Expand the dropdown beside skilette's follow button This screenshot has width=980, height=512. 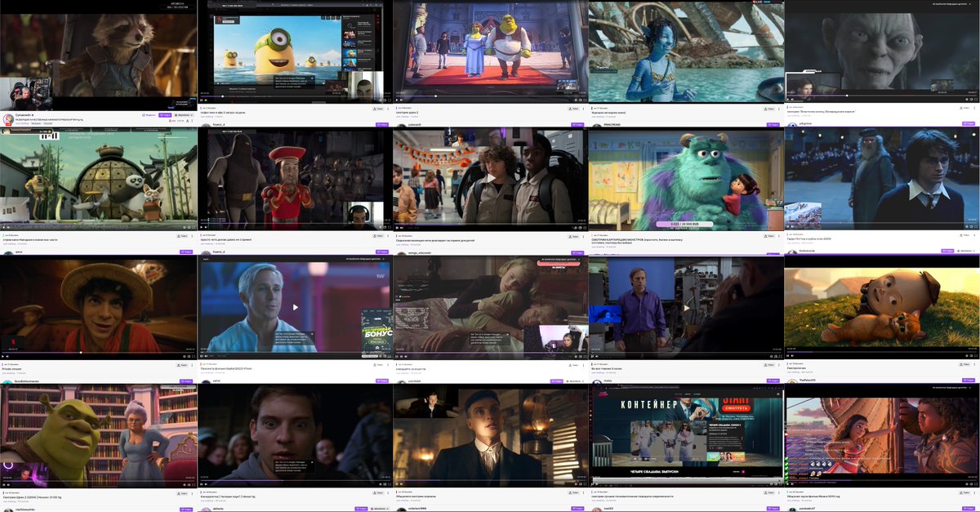click(x=380, y=509)
